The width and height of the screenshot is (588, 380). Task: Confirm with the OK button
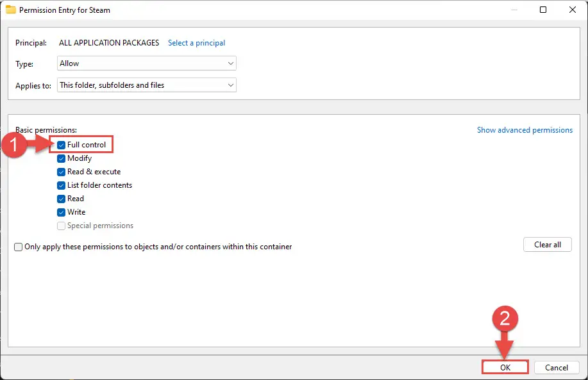505,367
